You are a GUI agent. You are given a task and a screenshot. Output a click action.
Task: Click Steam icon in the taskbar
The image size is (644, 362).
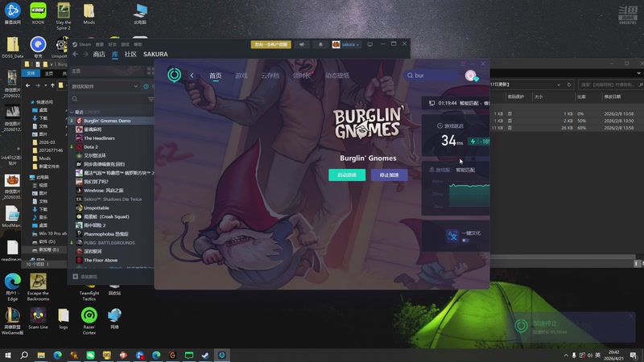pyautogui.click(x=205, y=355)
